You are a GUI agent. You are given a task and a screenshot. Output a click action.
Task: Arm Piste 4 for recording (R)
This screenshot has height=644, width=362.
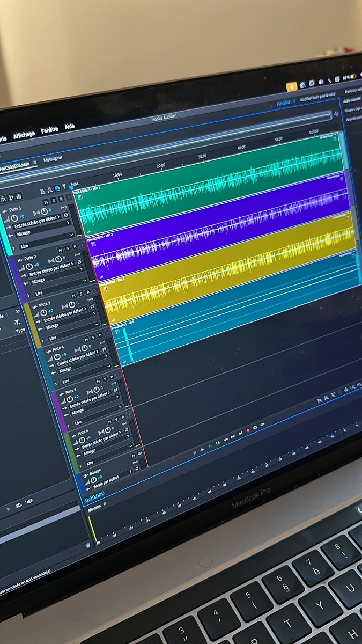100,335
